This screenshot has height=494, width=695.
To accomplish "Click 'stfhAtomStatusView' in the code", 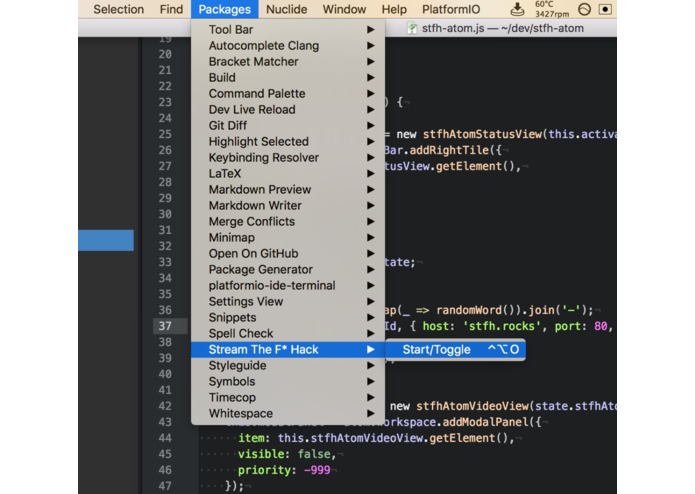I will point(482,134).
